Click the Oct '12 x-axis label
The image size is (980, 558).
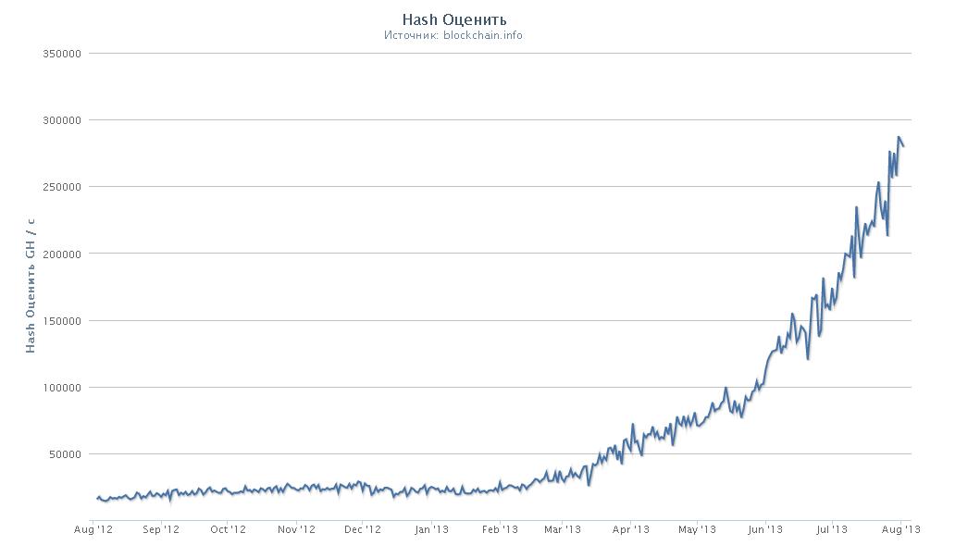point(229,530)
